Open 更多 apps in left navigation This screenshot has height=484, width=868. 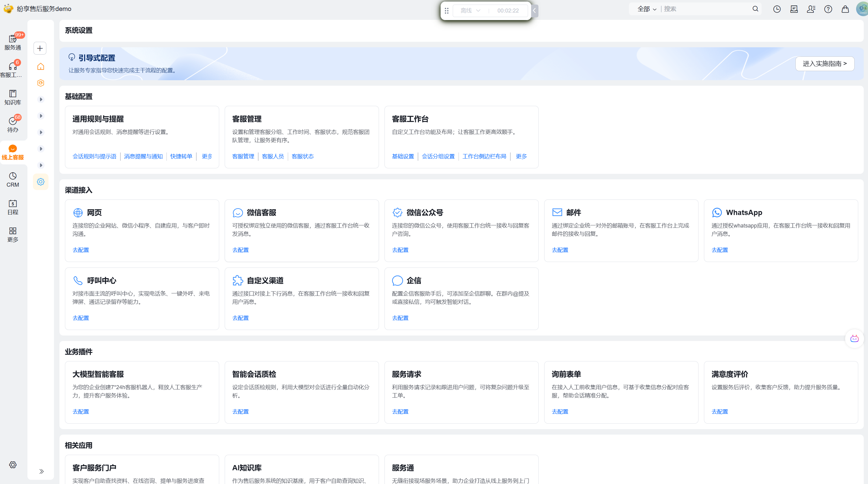tap(13, 235)
